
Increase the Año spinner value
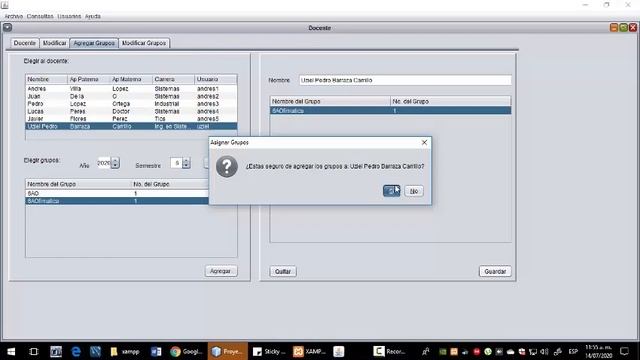coord(116,160)
